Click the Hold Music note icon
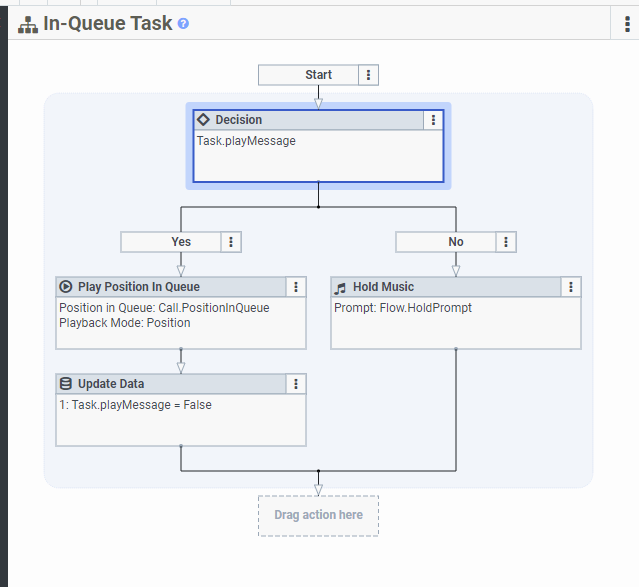 coord(340,287)
